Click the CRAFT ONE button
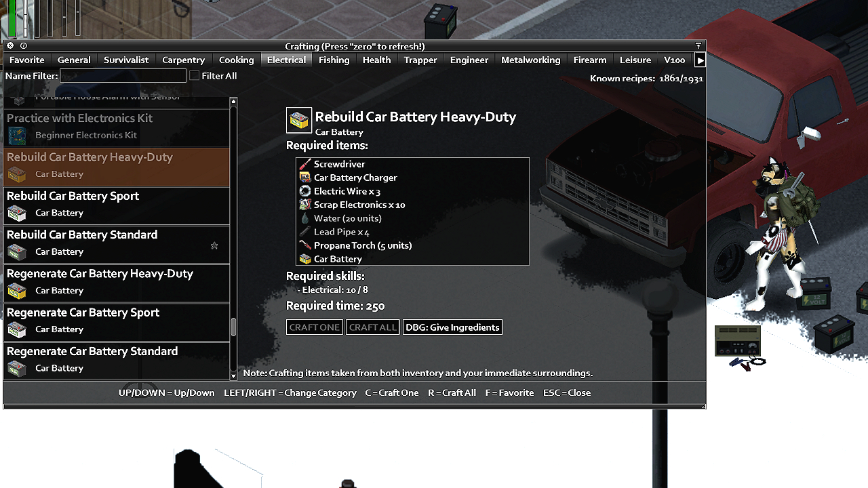868x488 pixels. [x=315, y=327]
